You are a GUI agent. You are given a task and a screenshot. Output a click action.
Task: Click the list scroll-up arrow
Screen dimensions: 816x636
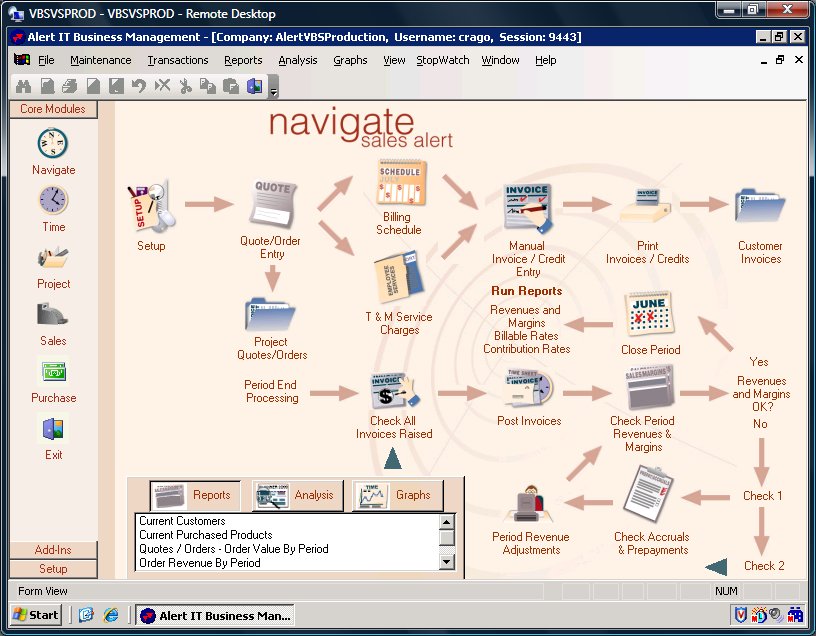tap(447, 521)
